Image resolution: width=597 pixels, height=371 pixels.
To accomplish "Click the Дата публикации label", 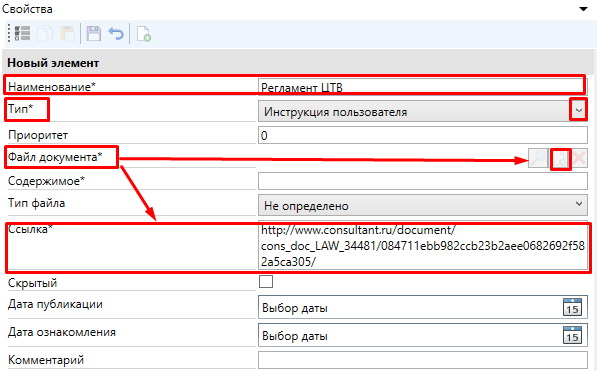I will [55, 304].
